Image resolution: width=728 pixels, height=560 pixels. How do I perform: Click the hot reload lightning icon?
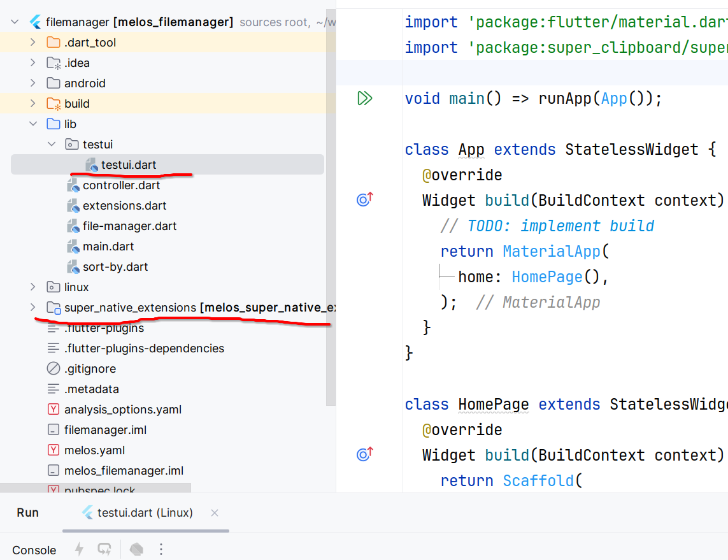coord(80,549)
